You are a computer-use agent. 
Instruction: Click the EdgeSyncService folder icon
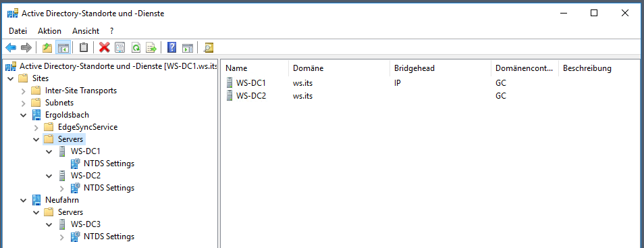click(49, 127)
